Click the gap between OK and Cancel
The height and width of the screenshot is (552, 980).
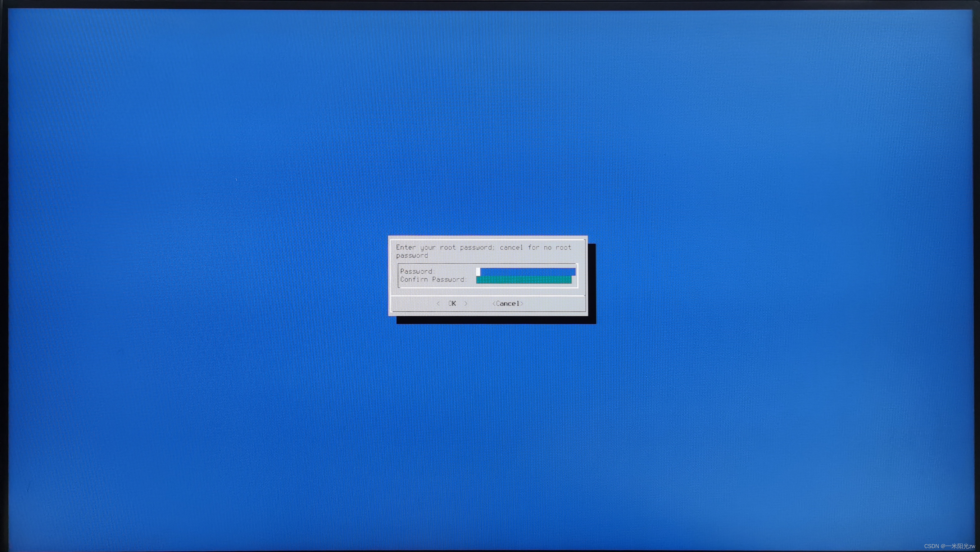(480, 303)
